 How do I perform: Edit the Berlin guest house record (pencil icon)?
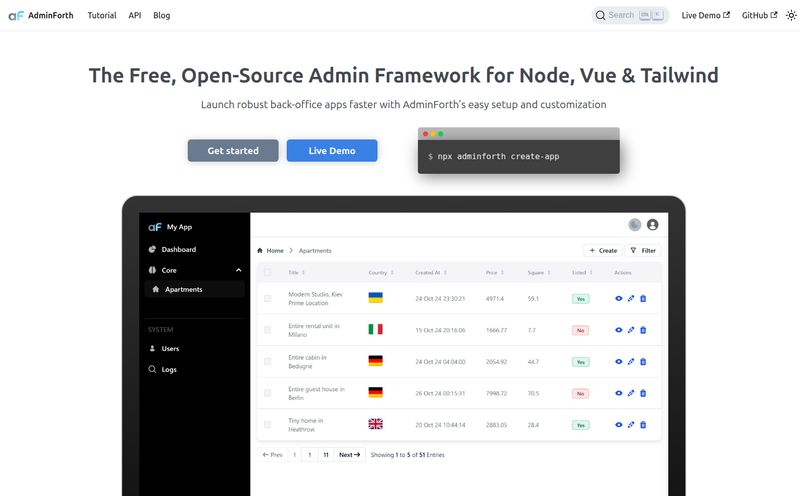(631, 393)
